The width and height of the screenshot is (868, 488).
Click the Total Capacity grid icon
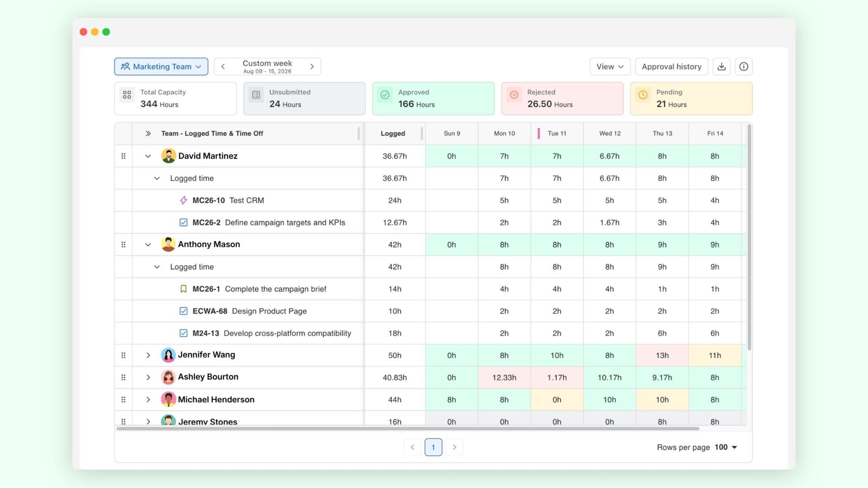(127, 95)
